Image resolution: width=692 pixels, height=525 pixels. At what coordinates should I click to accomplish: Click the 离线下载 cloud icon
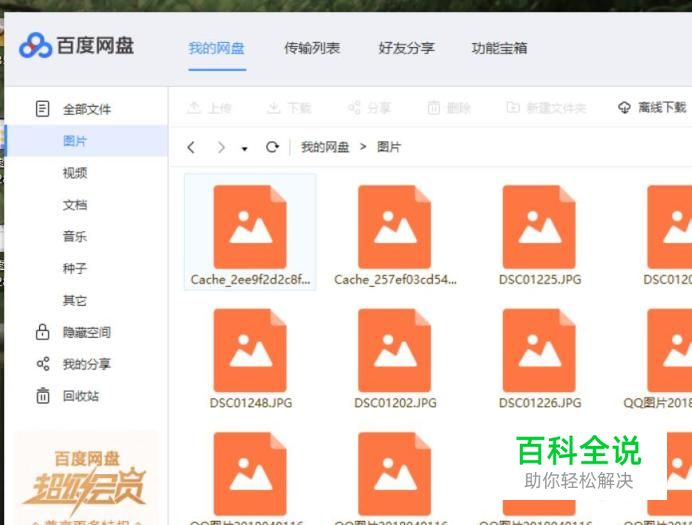pyautogui.click(x=624, y=107)
